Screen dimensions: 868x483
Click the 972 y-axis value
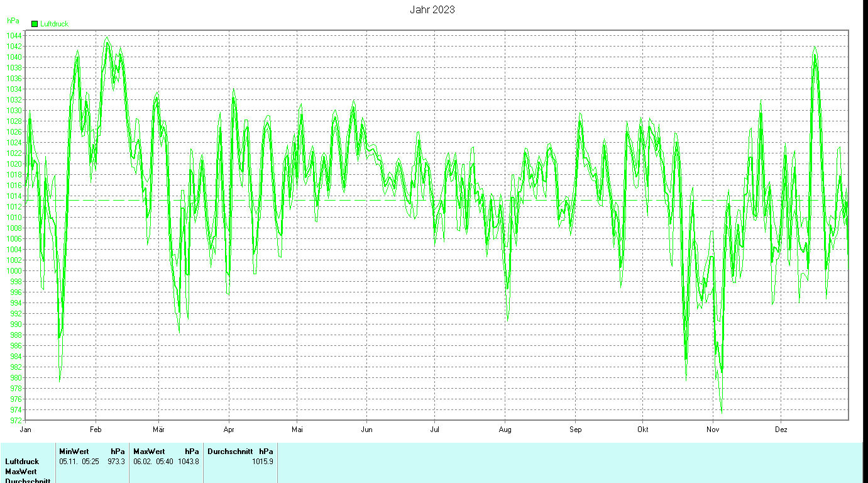pos(17,420)
